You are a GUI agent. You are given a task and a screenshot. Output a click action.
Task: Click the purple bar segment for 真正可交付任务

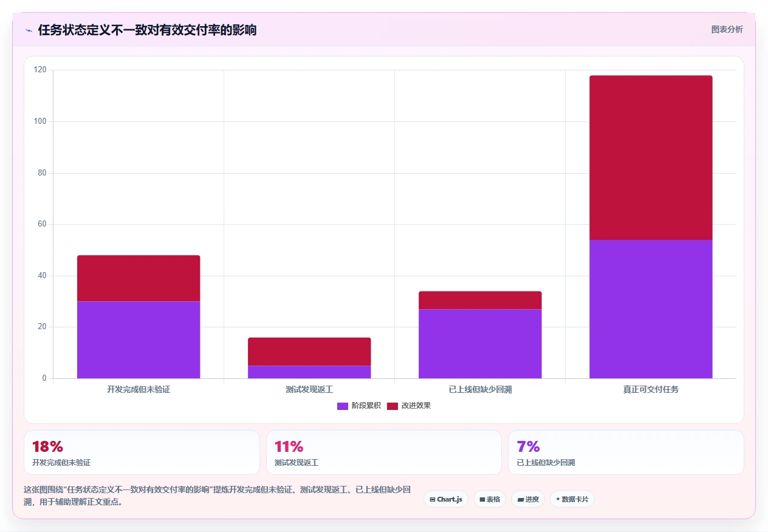pyautogui.click(x=651, y=309)
